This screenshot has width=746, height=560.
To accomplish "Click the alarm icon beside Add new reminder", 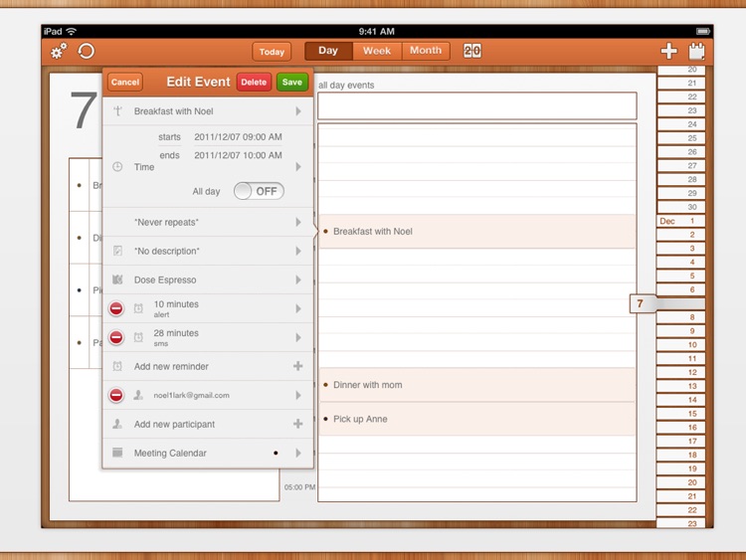I will point(117,366).
